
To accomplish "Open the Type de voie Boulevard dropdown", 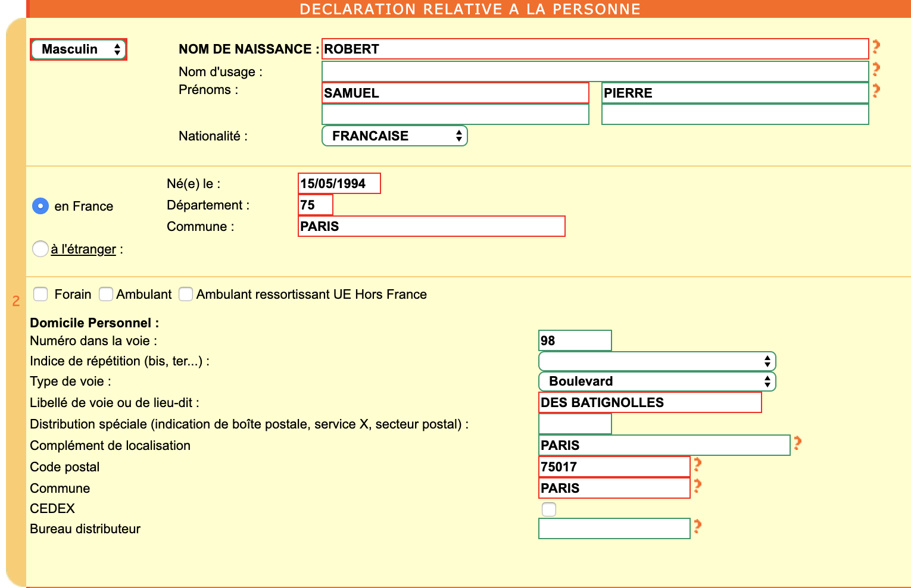I will 657,381.
